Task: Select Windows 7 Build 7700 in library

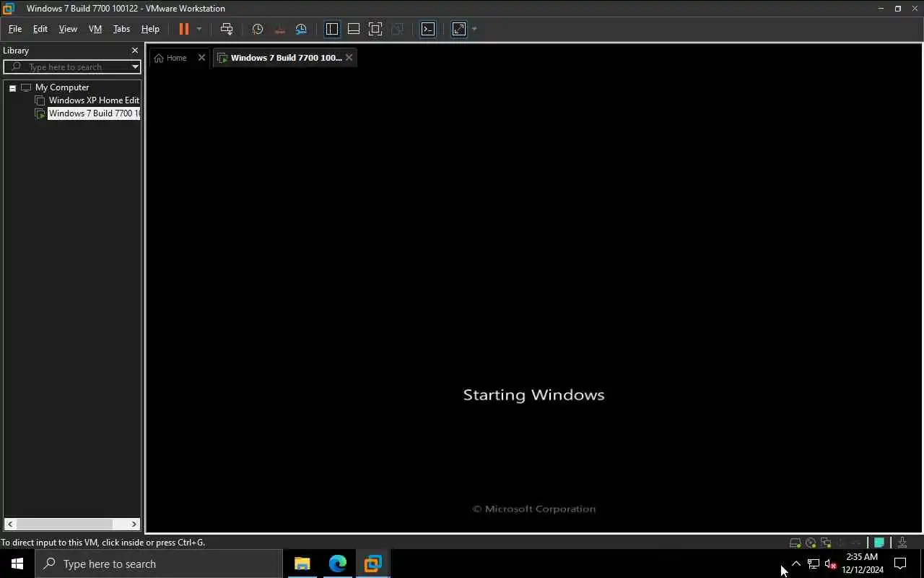Action: 94,113
